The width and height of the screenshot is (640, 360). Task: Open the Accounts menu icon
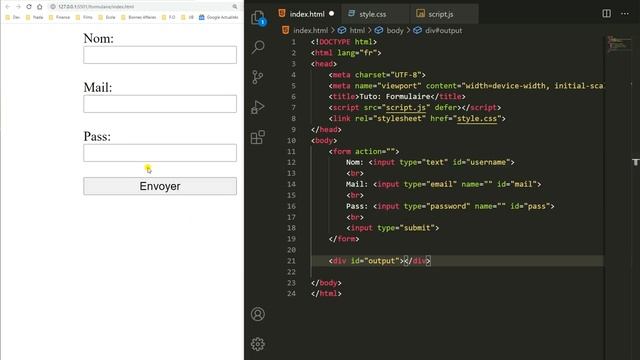tap(258, 314)
